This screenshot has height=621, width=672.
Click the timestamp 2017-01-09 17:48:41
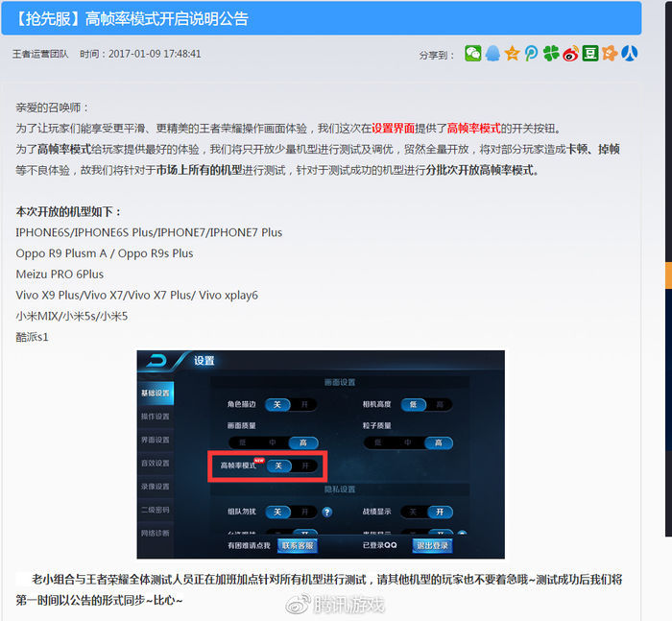pyautogui.click(x=155, y=54)
